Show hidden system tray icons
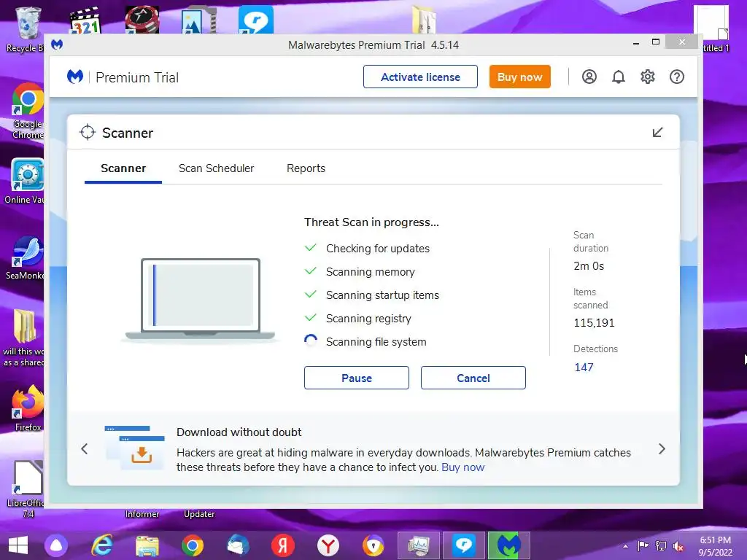The width and height of the screenshot is (747, 560). (625, 546)
